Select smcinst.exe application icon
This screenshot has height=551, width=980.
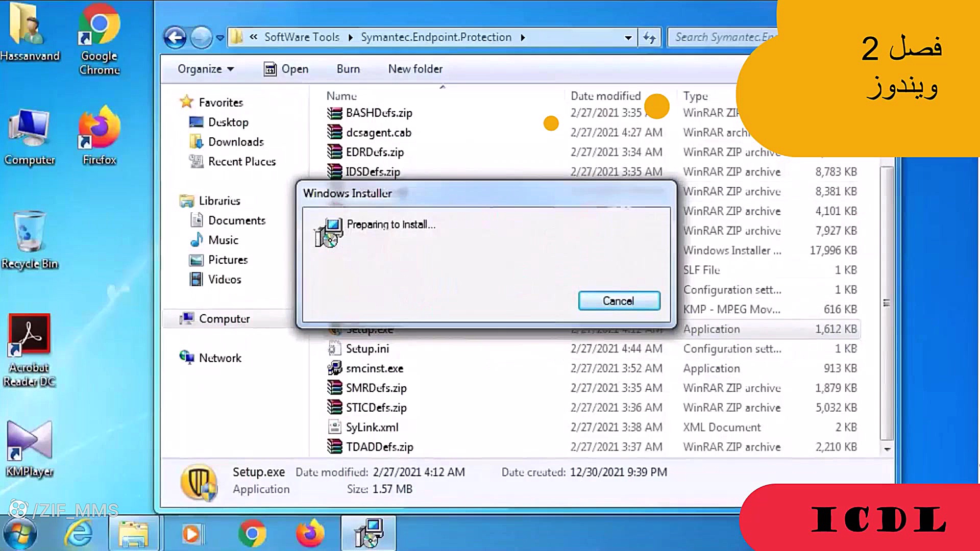point(334,368)
